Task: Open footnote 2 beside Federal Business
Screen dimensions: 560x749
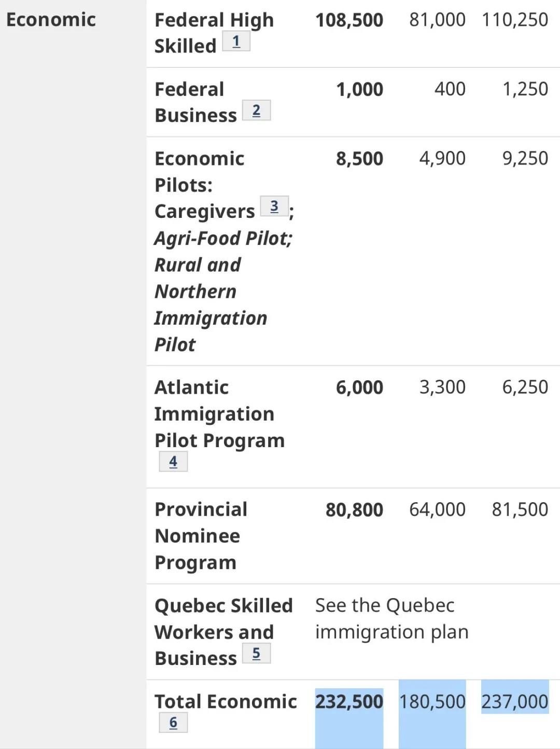Action: tap(256, 110)
